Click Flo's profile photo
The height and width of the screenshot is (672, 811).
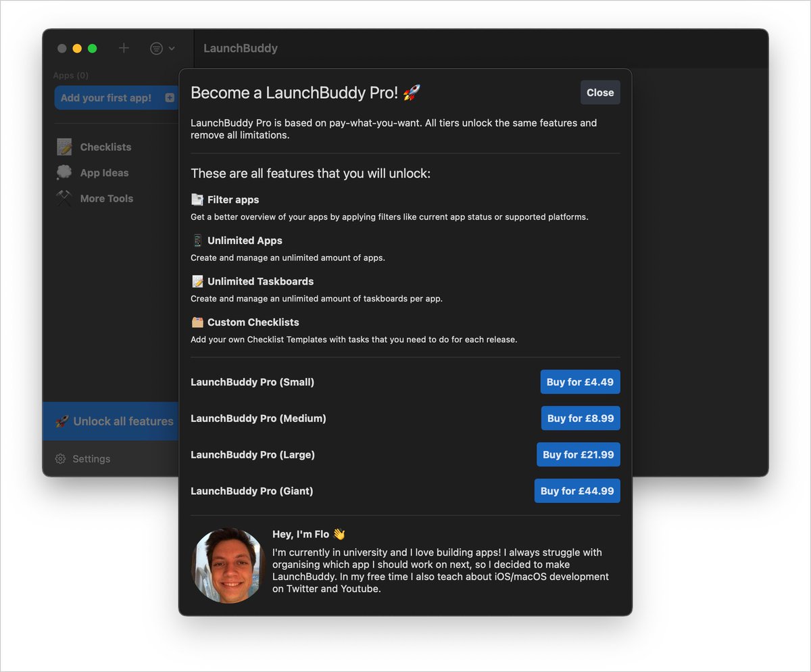(x=227, y=565)
